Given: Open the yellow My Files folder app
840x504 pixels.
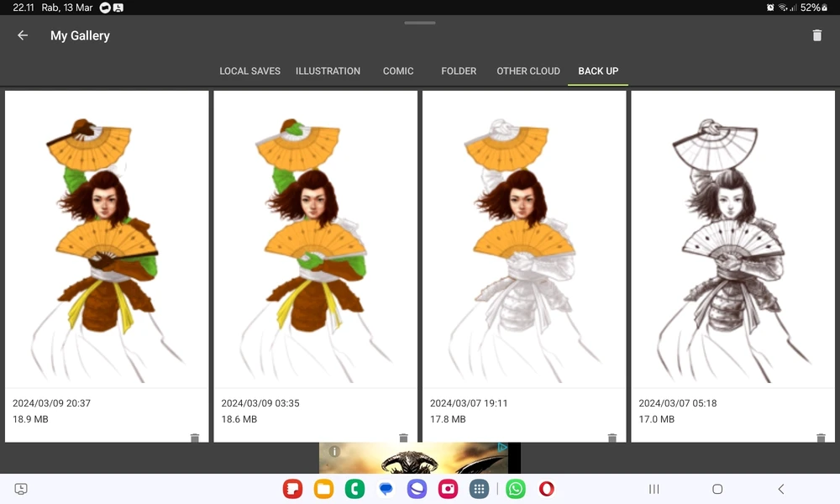Looking at the screenshot, I should [x=323, y=489].
